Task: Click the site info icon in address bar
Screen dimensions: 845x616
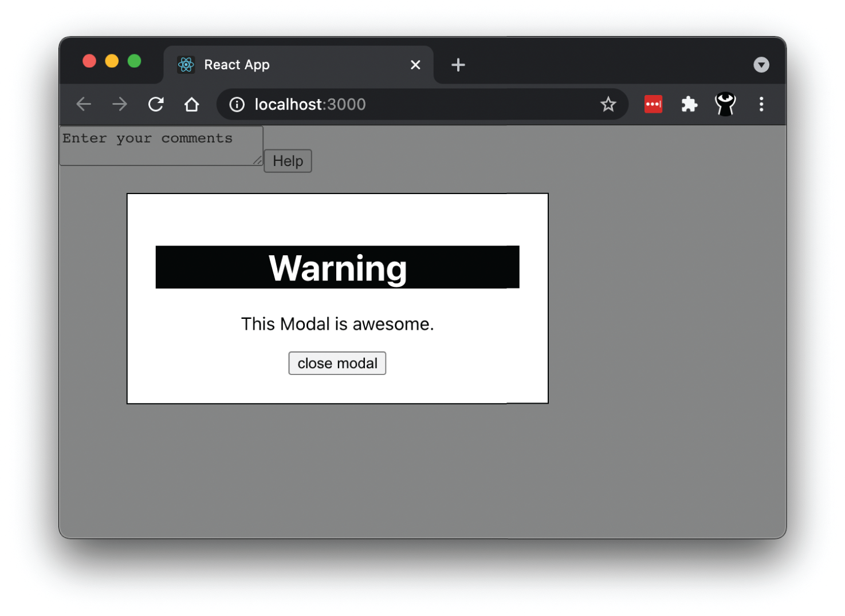Action: tap(236, 104)
